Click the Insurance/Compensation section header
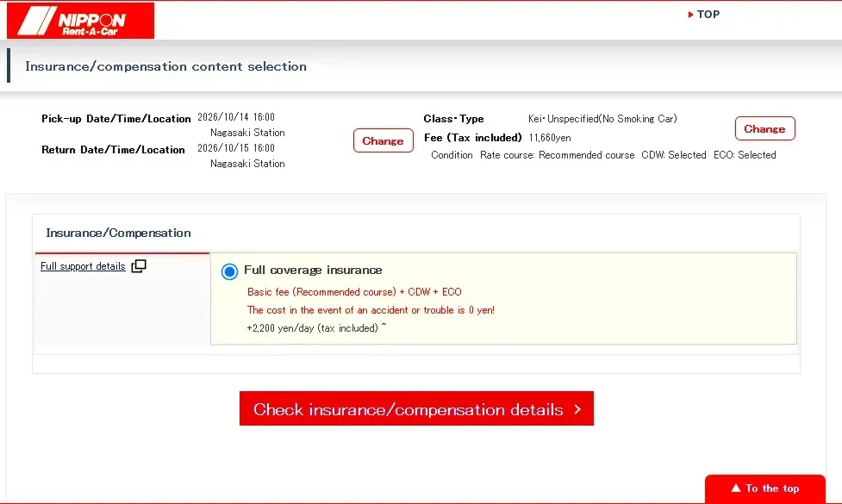Viewport: 842px width, 504px height. (x=119, y=233)
